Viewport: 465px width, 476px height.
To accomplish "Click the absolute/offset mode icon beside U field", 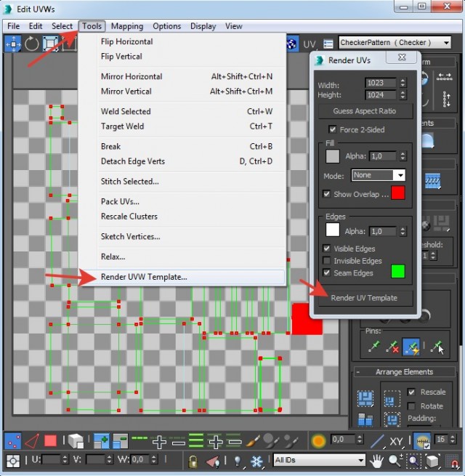I will (12, 461).
